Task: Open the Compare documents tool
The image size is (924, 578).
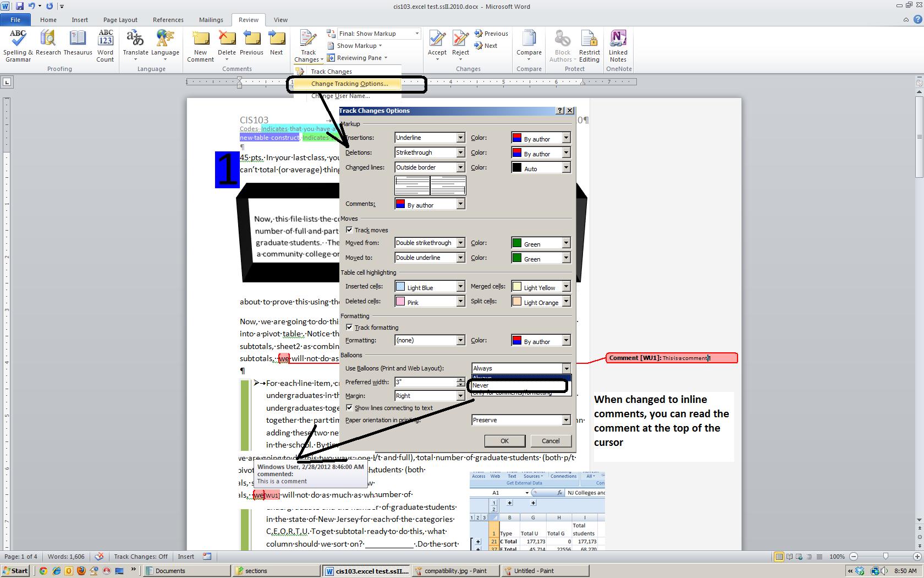Action: (529, 45)
